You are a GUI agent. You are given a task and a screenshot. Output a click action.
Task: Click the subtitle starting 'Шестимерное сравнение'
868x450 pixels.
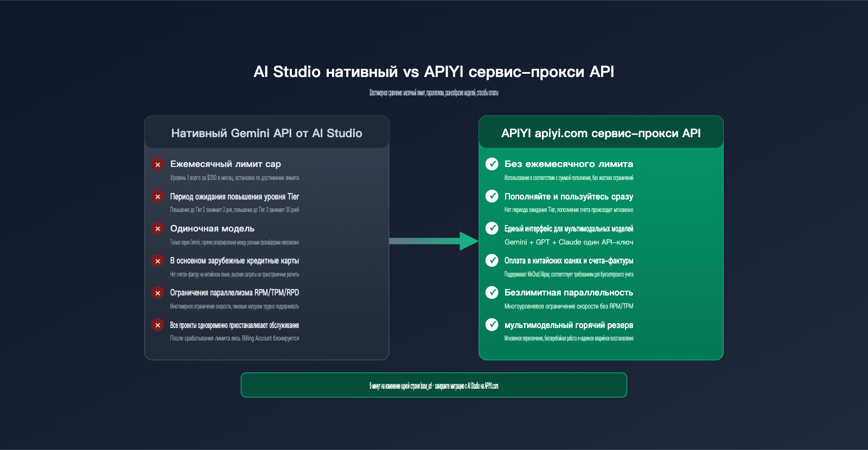tap(434, 93)
